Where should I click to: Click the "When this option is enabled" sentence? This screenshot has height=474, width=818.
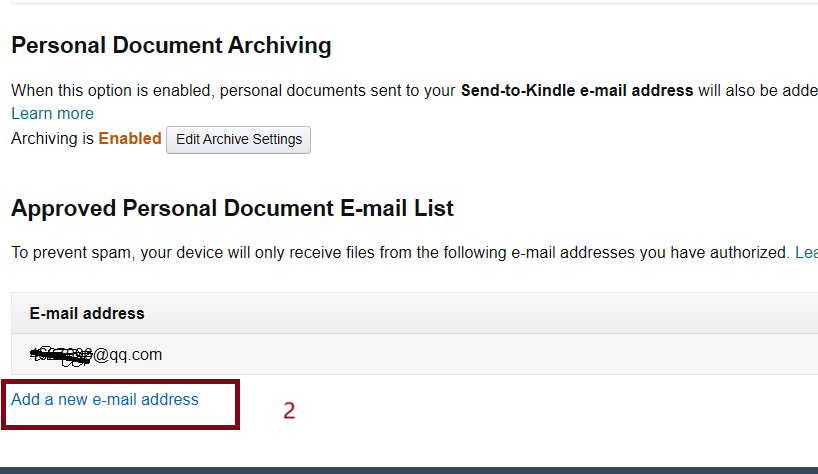tap(110, 90)
